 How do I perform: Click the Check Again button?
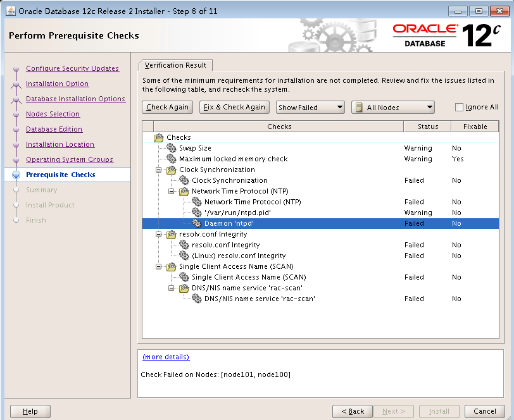point(167,107)
